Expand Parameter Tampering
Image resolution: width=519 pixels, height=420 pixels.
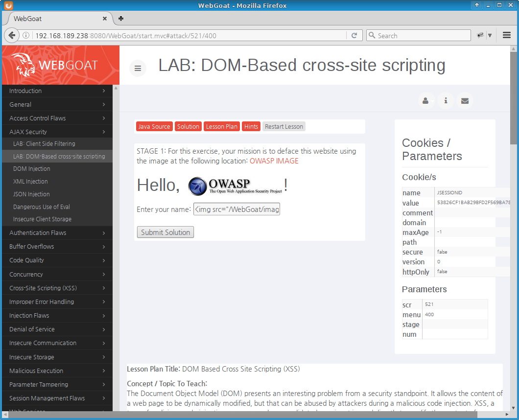57,385
